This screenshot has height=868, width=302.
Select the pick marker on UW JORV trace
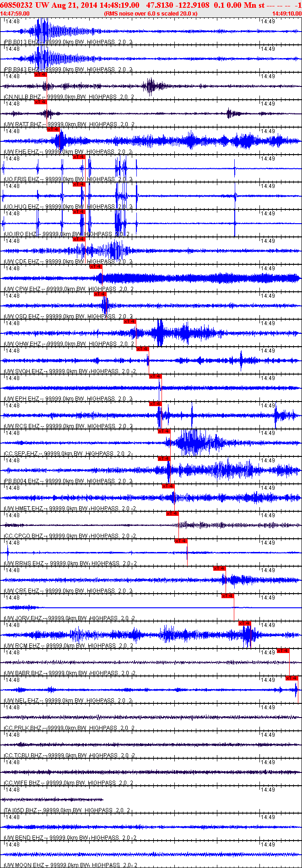point(228,596)
